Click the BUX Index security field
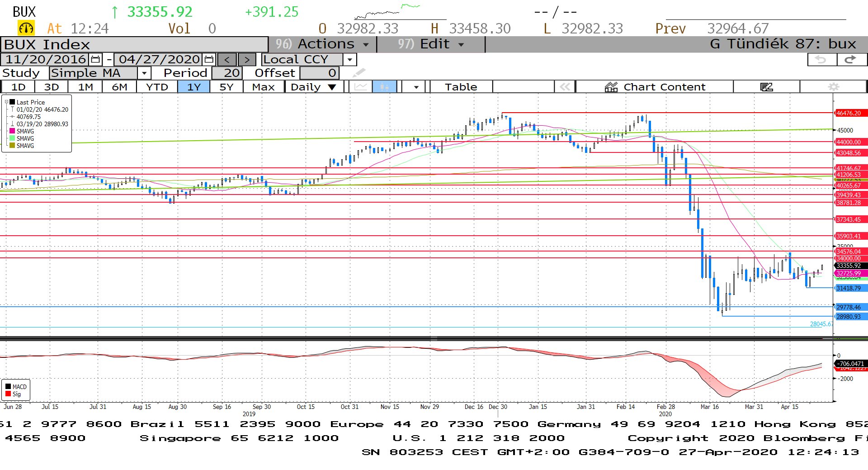 click(134, 44)
